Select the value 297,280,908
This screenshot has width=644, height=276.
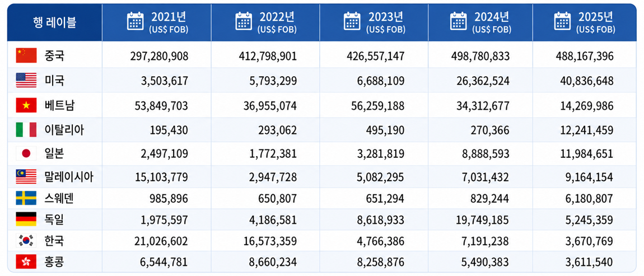158,57
